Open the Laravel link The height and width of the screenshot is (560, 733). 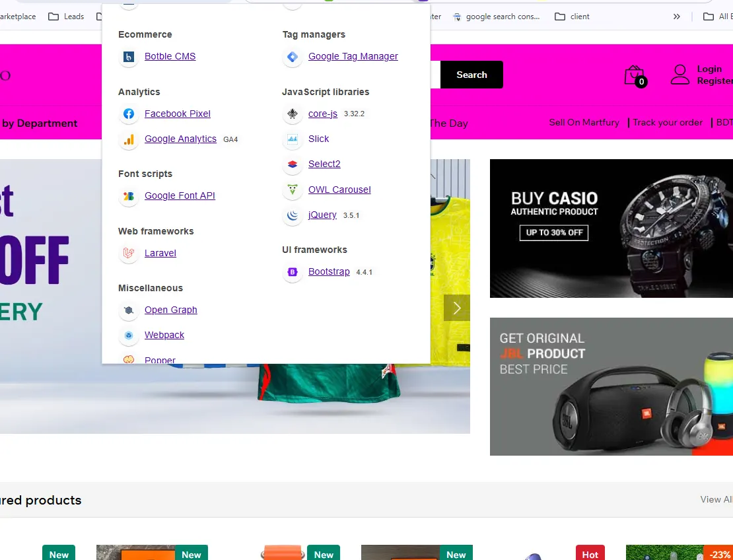tap(160, 253)
